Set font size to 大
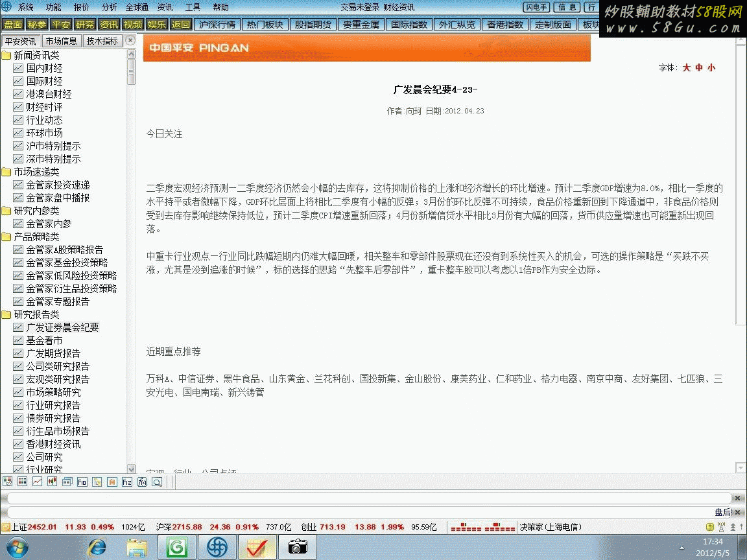The image size is (747, 560). (x=687, y=67)
